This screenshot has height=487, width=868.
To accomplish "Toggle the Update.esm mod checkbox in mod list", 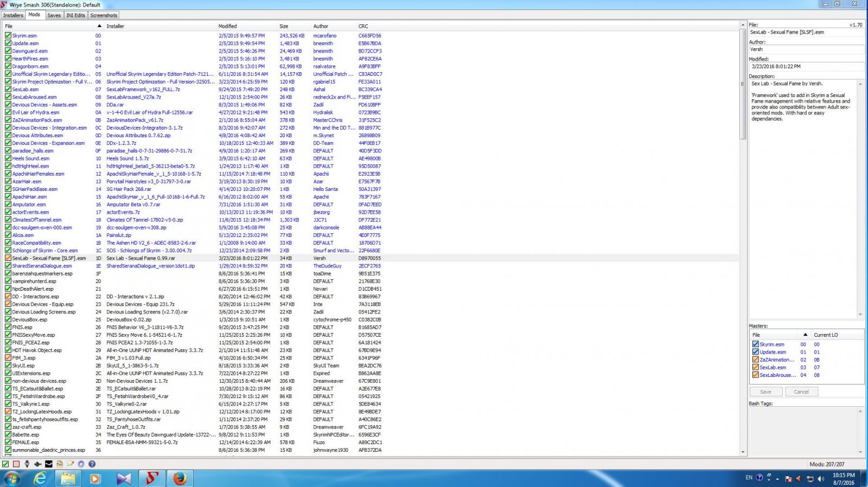I will coord(8,43).
